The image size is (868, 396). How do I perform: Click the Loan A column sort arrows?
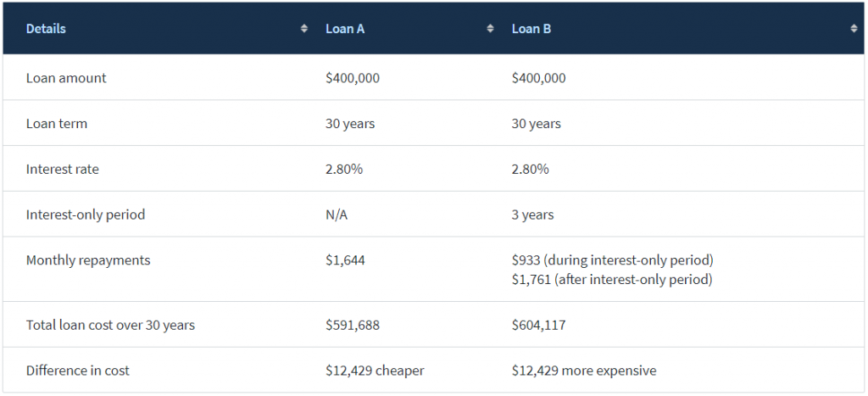point(490,29)
